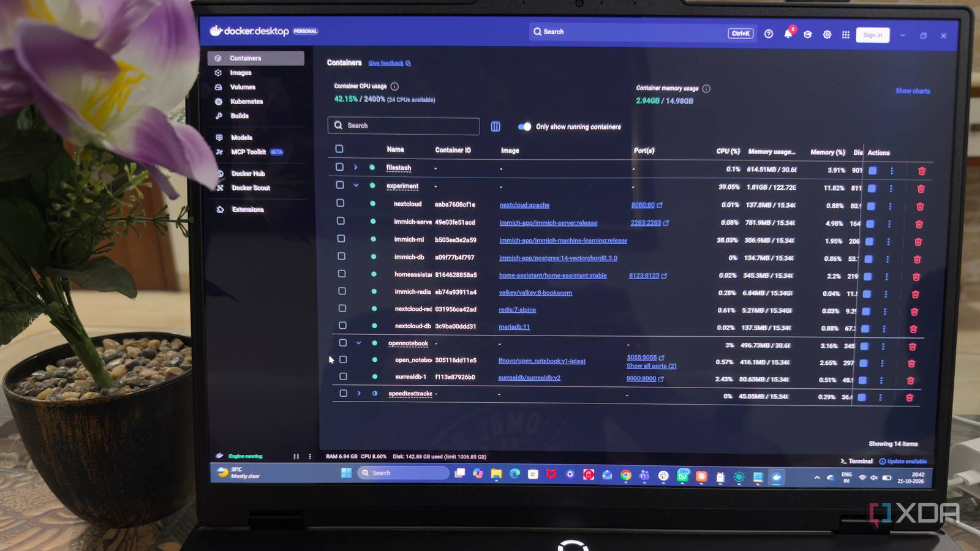Check the homeassistant container checkbox

tap(342, 274)
